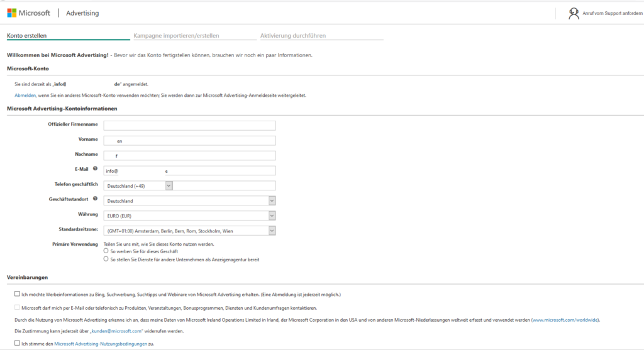
Task: Choose the Anzeigenagentur radio option
Action: [106, 259]
